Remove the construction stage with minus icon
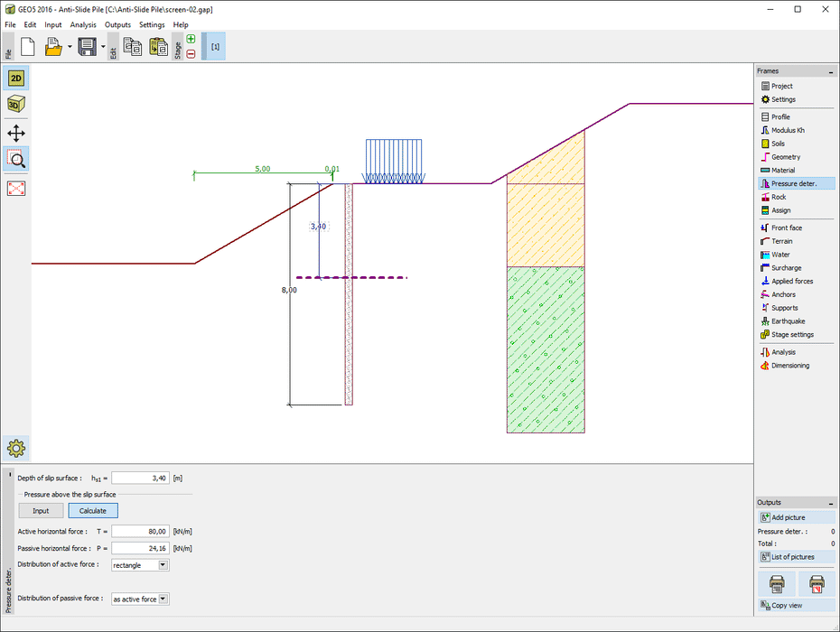The height and width of the screenshot is (632, 840). coord(191,54)
